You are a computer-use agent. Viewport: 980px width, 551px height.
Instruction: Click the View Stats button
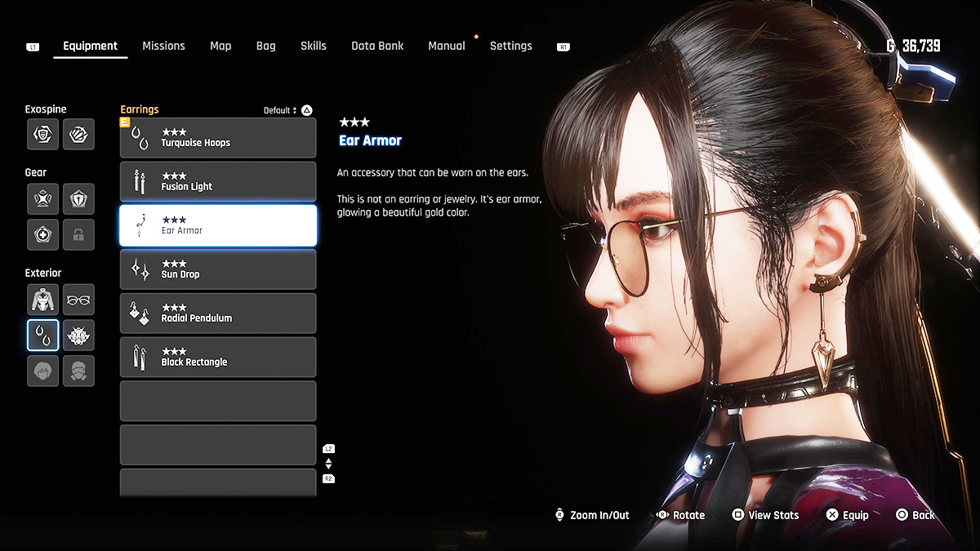point(765,515)
